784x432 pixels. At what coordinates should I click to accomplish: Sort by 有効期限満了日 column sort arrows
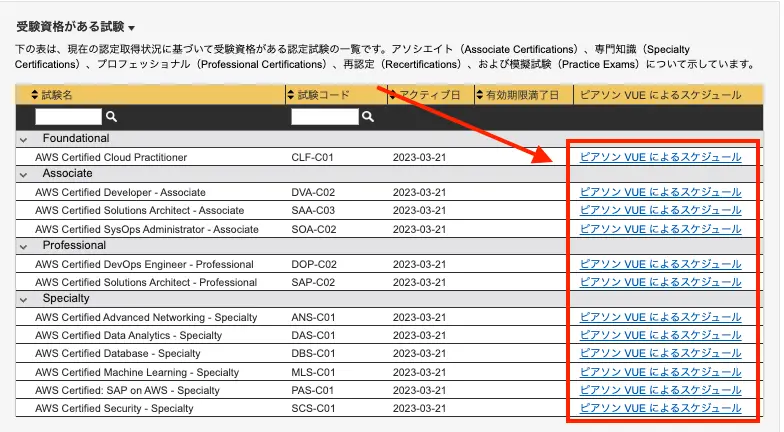tap(480, 94)
